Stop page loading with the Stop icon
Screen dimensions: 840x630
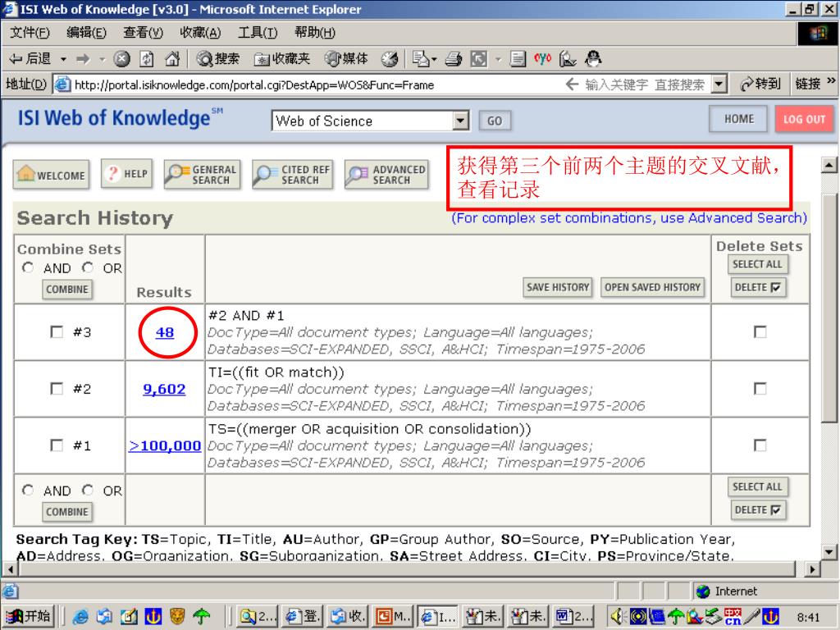(x=122, y=59)
